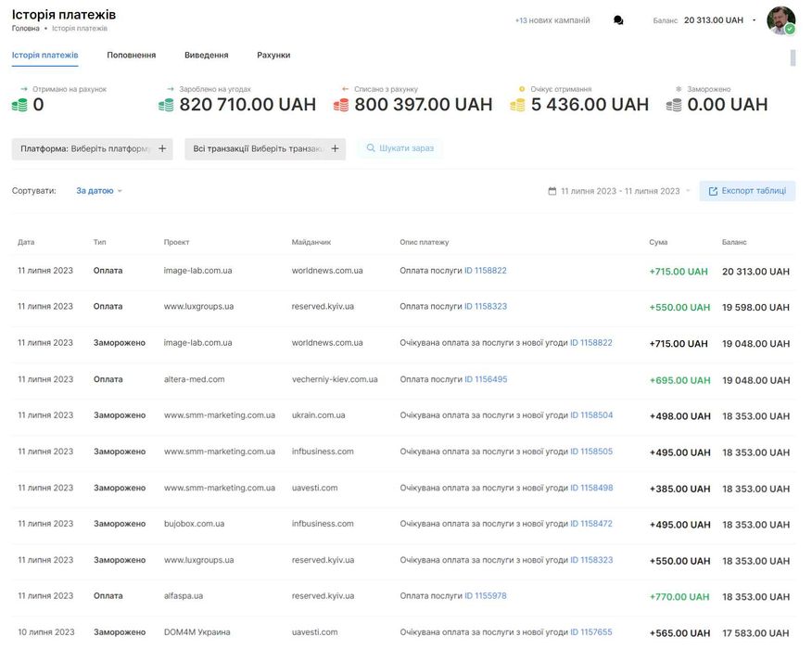The width and height of the screenshot is (812, 649).
Task: Open the date range picker
Action: tap(620, 191)
